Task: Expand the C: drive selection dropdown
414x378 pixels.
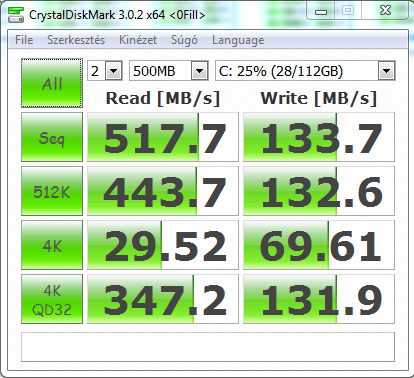Action: 386,71
